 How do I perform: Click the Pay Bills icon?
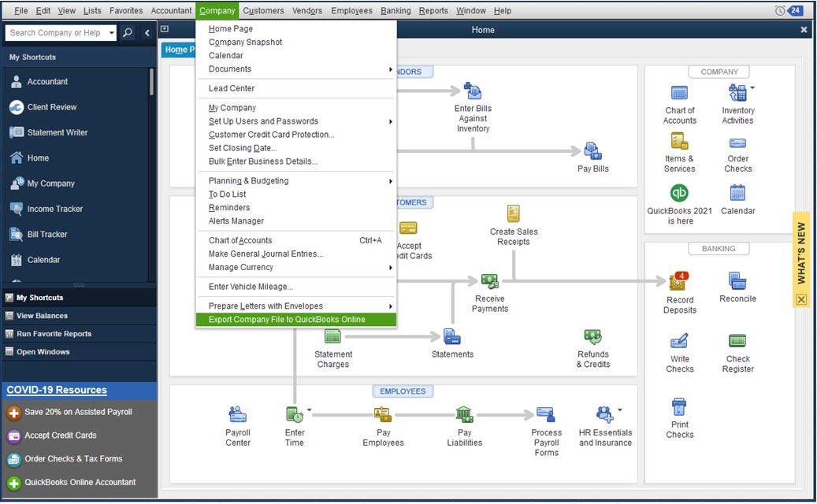(x=592, y=151)
